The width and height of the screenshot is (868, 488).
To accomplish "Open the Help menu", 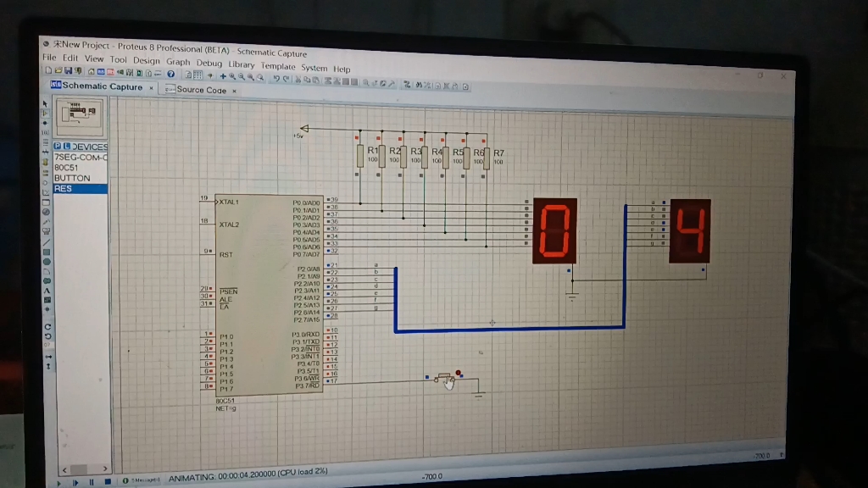I will tap(342, 69).
